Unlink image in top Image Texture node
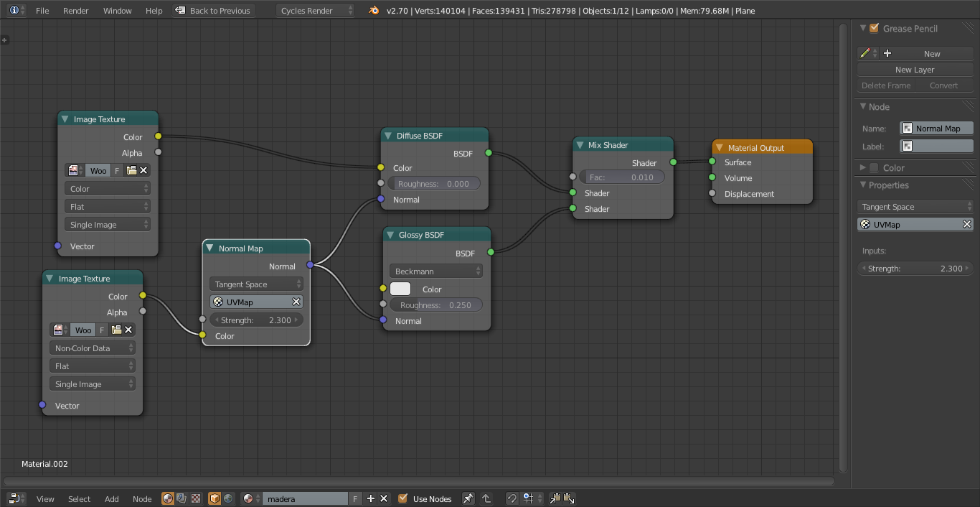 143,170
